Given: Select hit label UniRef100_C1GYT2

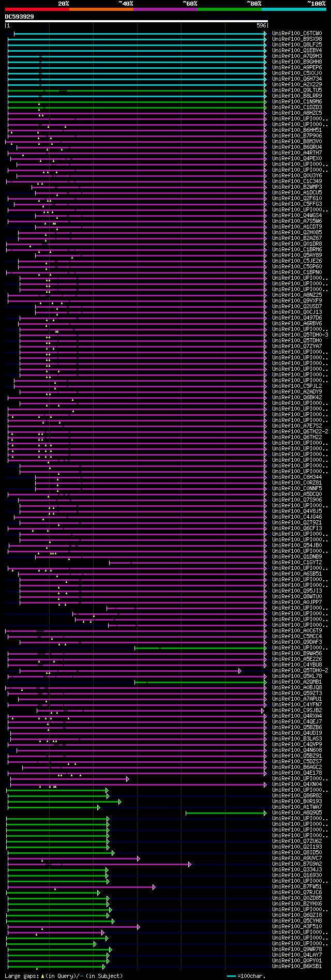Looking at the screenshot, I should [x=297, y=563].
